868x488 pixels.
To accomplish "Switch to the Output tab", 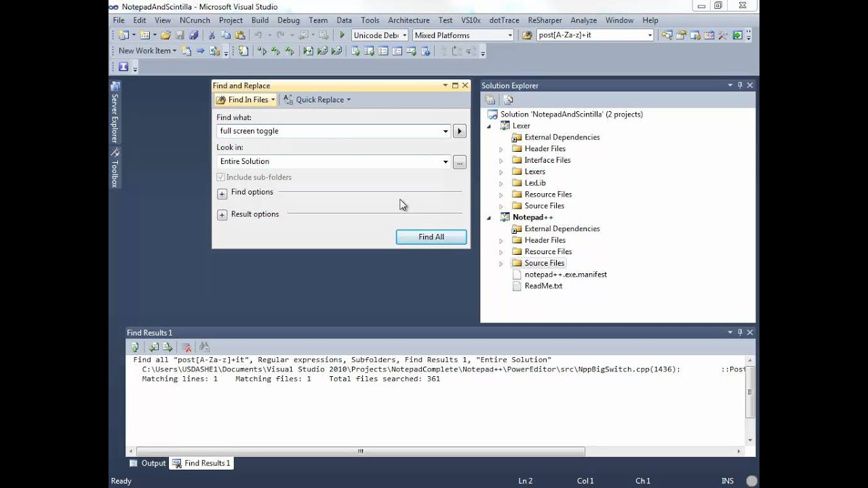I will click(147, 463).
